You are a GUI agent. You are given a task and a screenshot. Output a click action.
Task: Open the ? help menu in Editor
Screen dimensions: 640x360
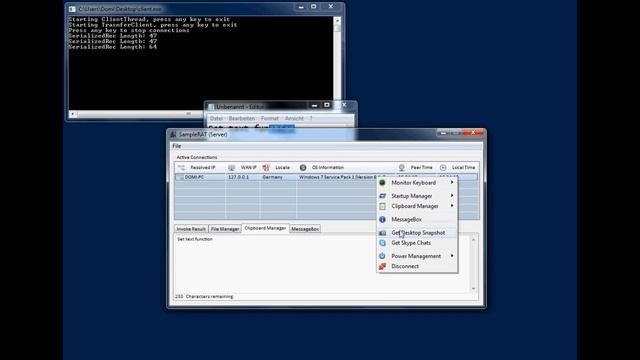[x=311, y=118]
